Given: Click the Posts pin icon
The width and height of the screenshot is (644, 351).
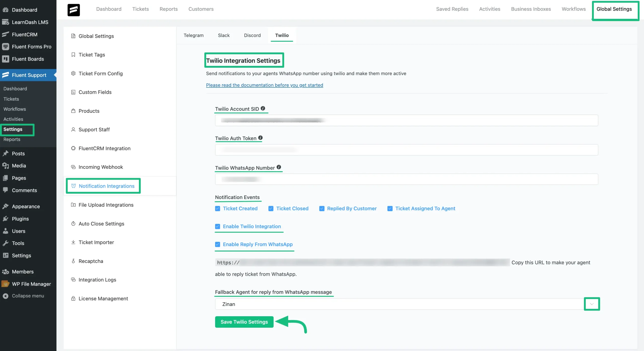Looking at the screenshot, I should click(6, 153).
